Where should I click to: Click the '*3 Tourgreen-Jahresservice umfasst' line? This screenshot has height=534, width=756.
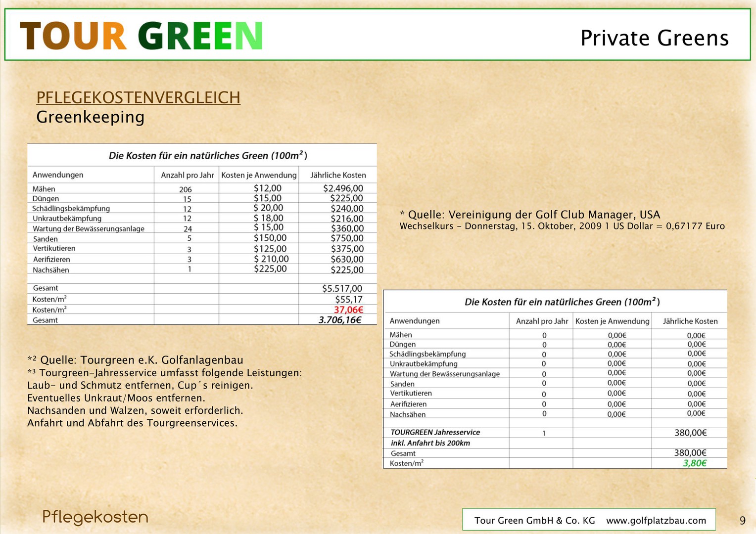164,373
